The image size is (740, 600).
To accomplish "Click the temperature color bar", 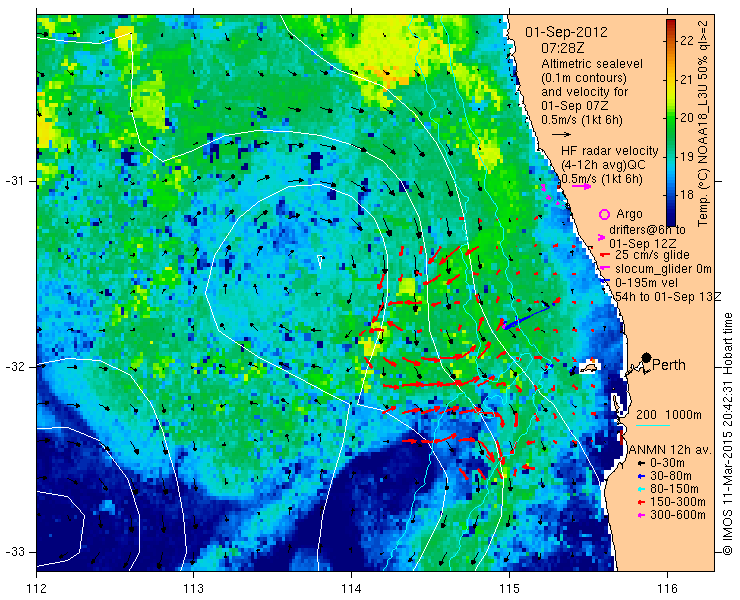I will [x=671, y=123].
